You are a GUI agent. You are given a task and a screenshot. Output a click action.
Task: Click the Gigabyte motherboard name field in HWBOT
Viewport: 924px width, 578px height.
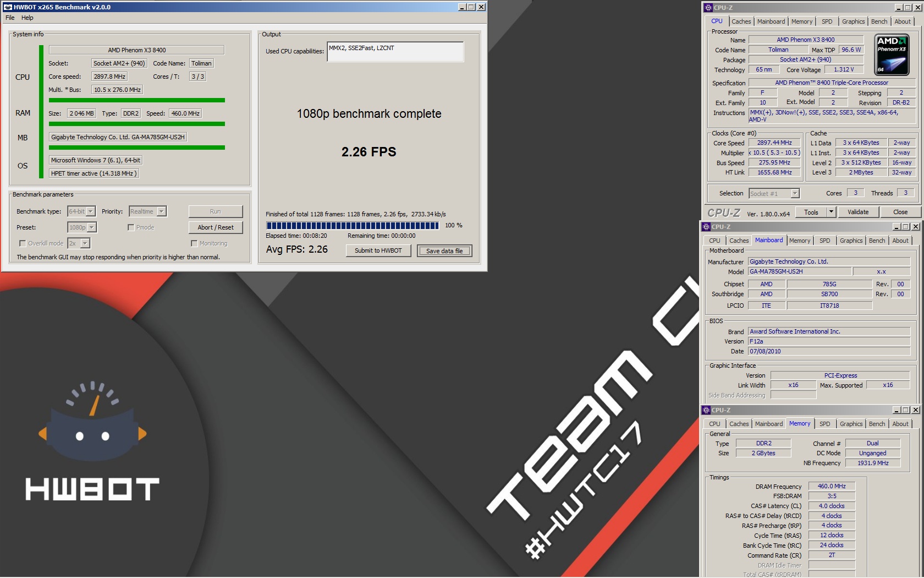tap(118, 137)
